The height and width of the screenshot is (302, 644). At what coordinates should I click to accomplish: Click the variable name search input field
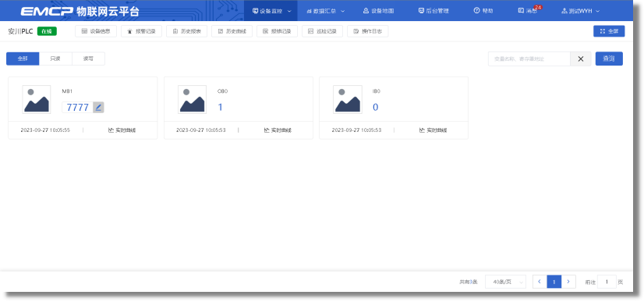pos(529,59)
